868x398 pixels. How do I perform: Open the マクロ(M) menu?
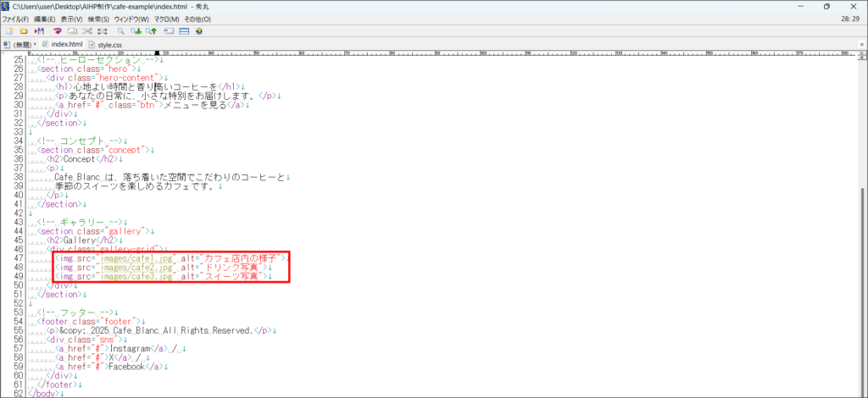click(x=166, y=19)
